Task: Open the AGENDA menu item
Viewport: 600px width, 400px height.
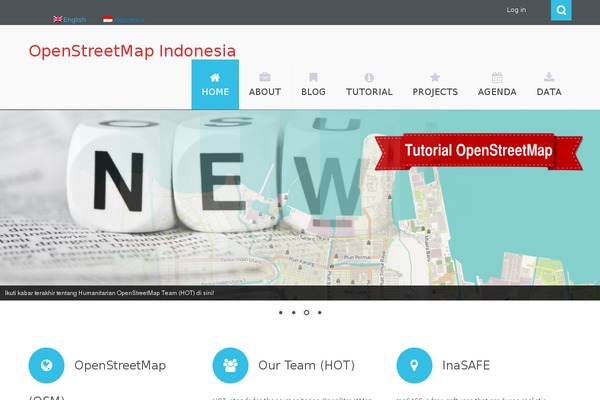Action: point(497,85)
